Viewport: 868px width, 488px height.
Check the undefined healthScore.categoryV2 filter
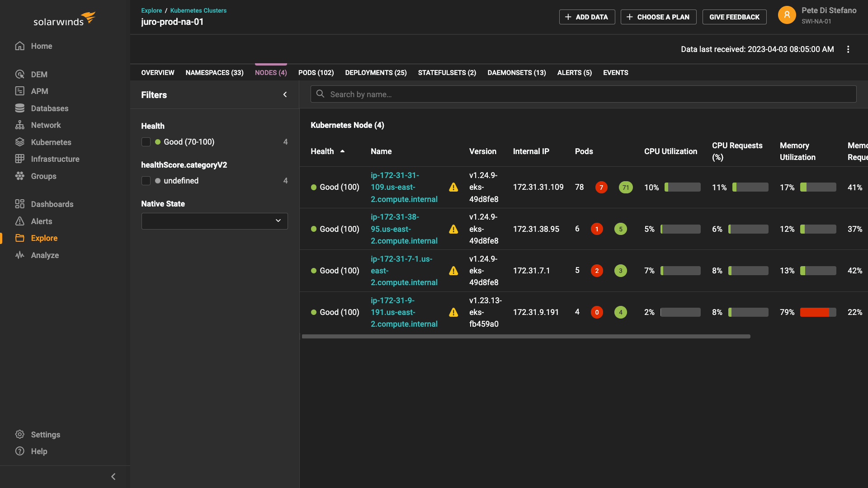(x=146, y=180)
